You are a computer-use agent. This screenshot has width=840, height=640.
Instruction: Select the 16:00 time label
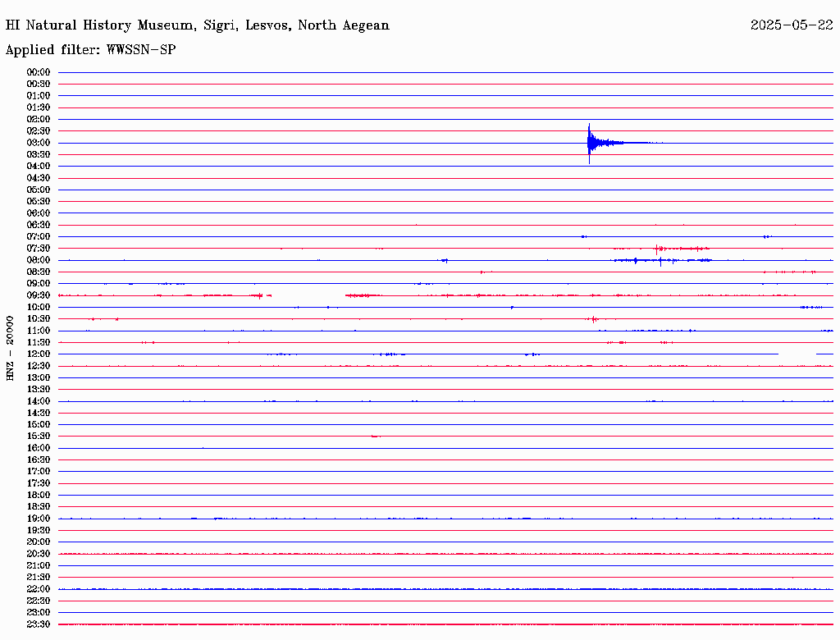click(39, 448)
